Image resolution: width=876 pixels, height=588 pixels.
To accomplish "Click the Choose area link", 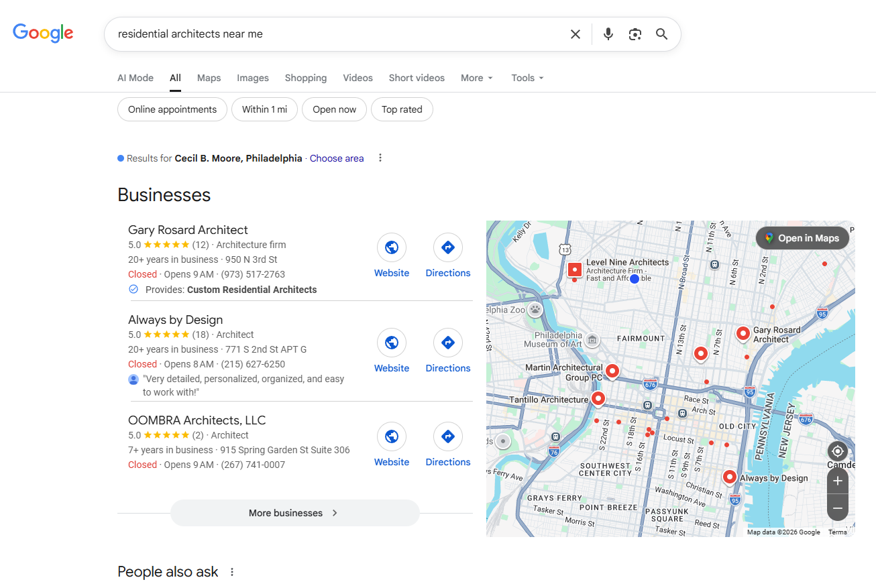I will (337, 158).
